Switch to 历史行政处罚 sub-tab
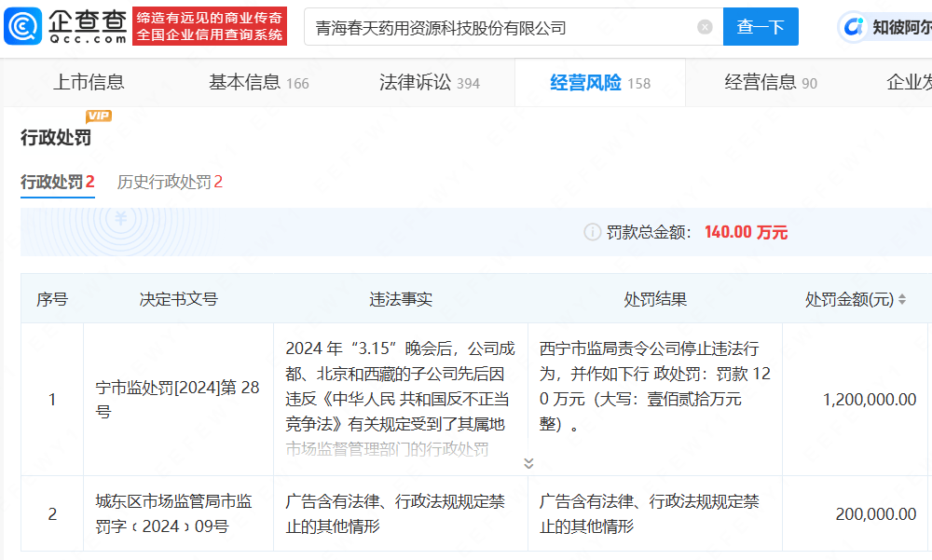 pos(170,182)
